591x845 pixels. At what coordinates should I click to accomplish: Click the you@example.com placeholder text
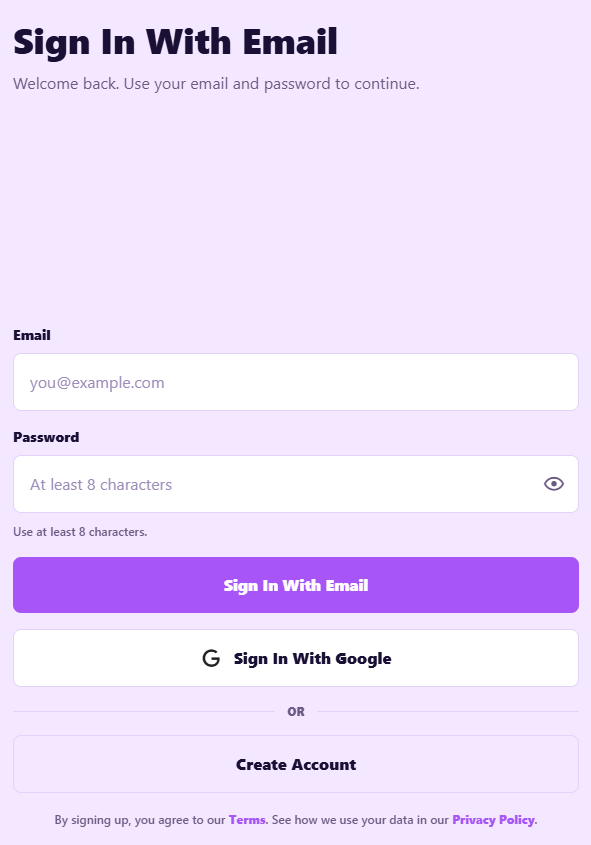point(97,383)
